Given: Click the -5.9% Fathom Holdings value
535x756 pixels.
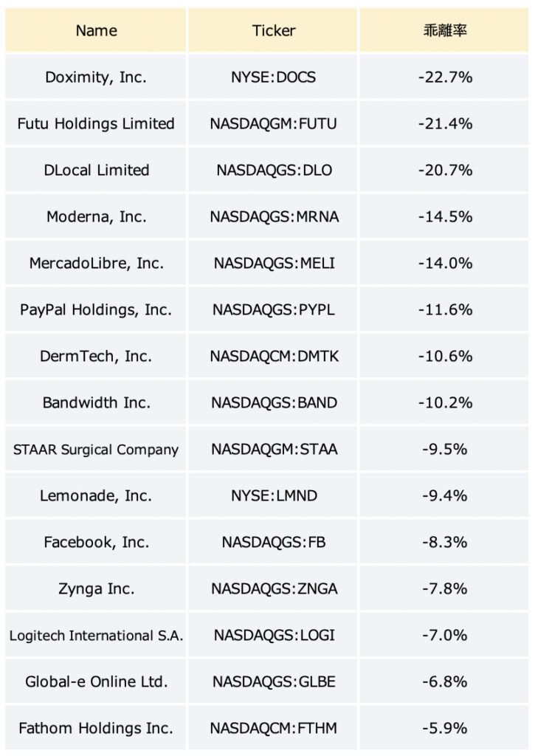Looking at the screenshot, I should click(444, 728).
